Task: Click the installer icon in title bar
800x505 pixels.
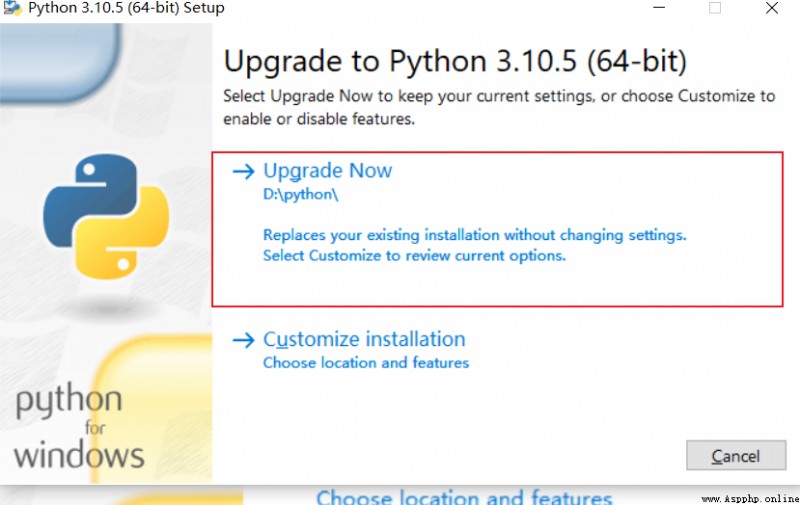Action: click(12, 8)
